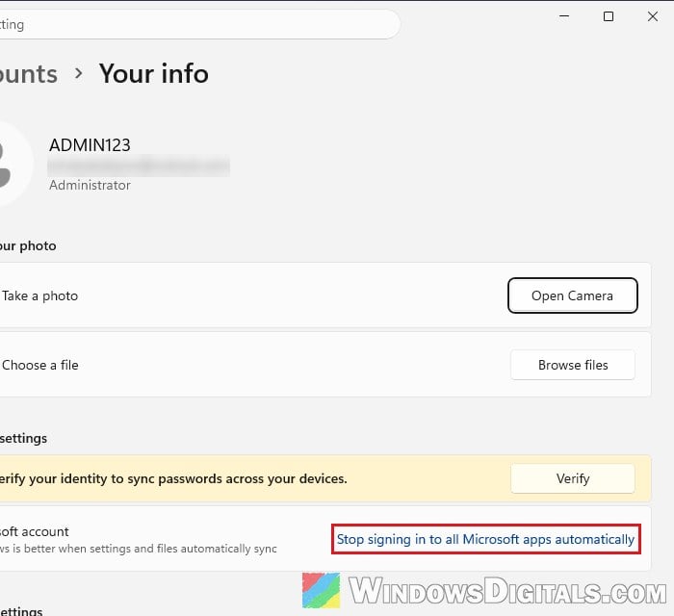Image resolution: width=674 pixels, height=616 pixels.
Task: Go back to Accounts breadcrumb
Action: 28,74
